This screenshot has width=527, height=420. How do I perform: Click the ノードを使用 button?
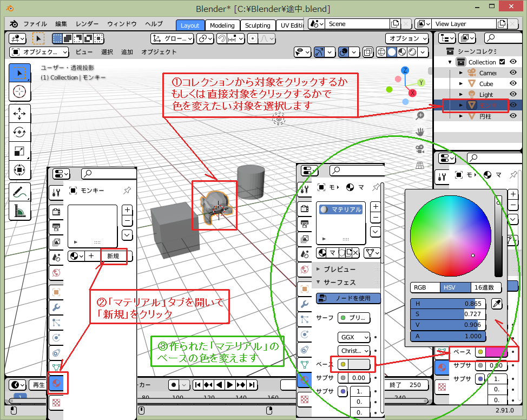[x=348, y=298]
